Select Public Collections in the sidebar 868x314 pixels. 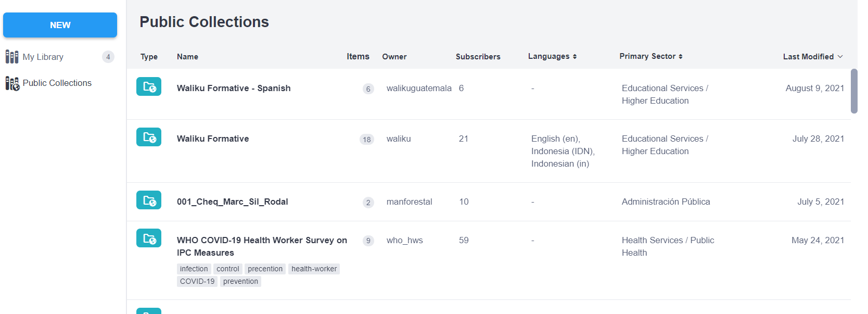tap(57, 83)
